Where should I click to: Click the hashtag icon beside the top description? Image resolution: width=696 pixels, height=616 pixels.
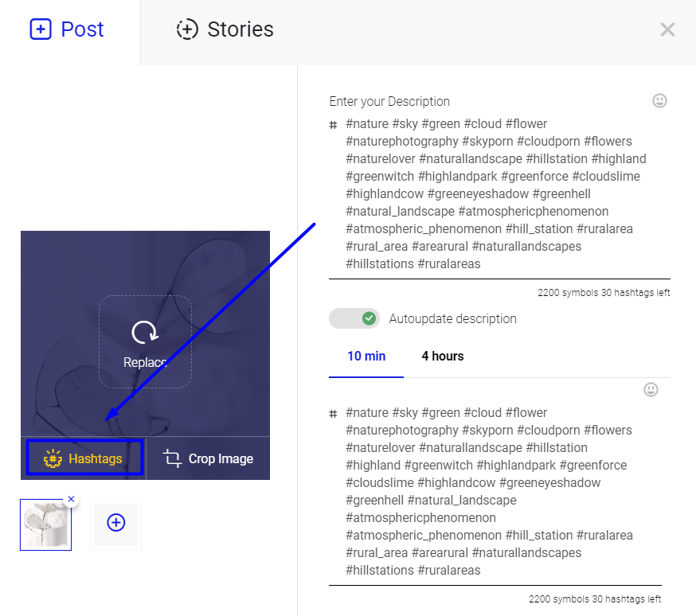click(333, 124)
